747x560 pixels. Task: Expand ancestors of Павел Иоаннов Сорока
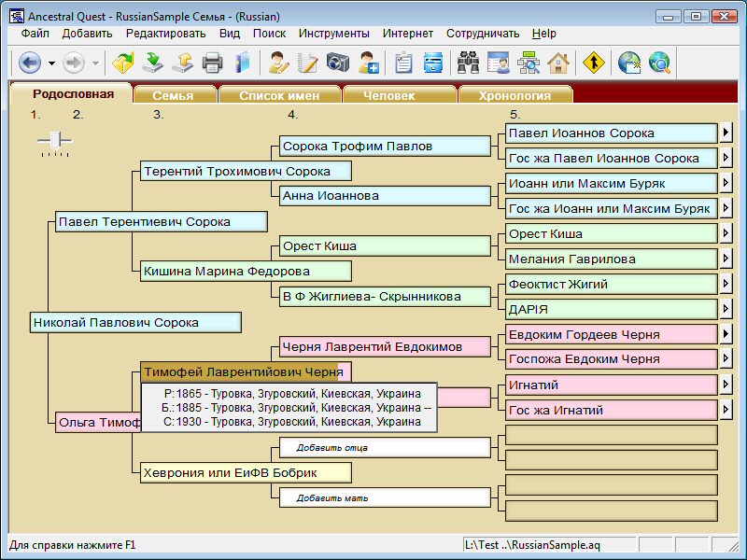point(726,133)
